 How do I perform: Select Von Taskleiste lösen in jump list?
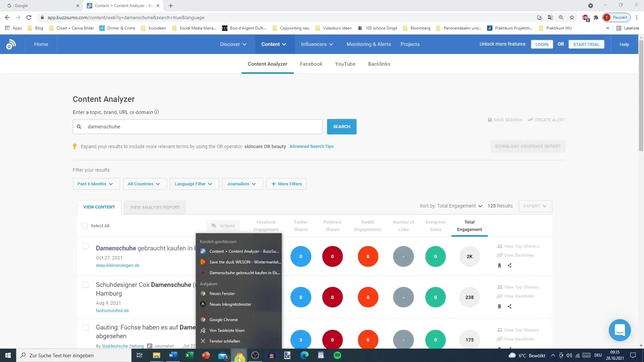tap(239, 330)
